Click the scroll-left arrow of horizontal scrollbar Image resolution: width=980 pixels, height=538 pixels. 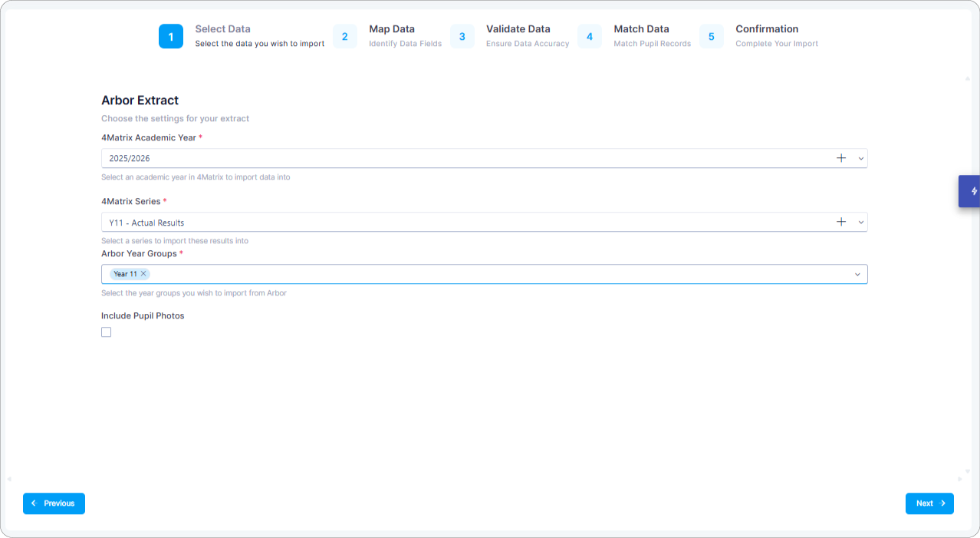coord(9,479)
